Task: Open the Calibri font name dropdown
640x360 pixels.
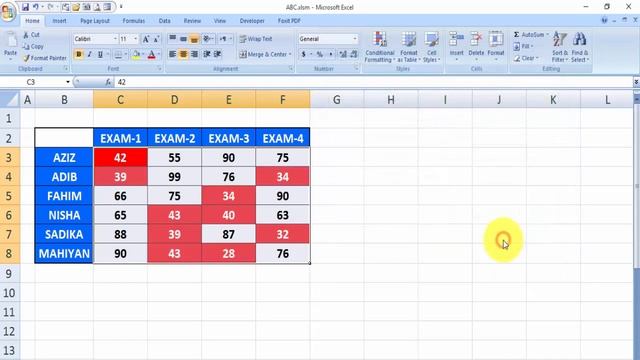Action: [x=115, y=39]
